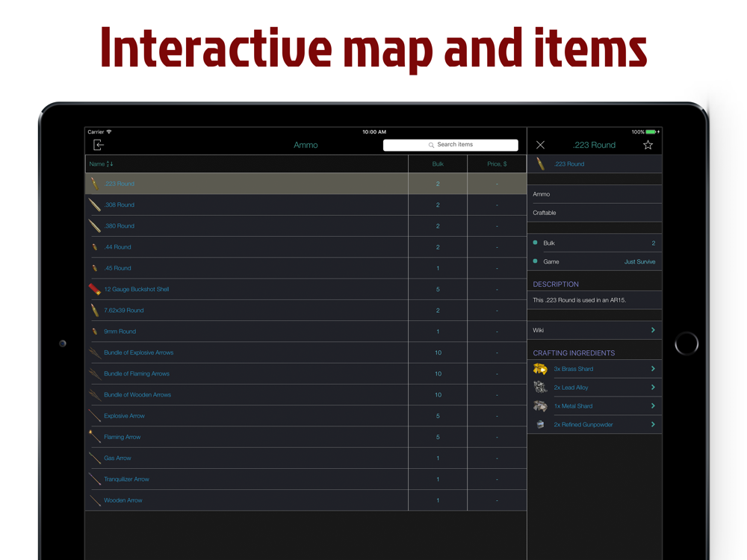Tap the 12 Gauge Buckshot Shell icon

pos(95,289)
